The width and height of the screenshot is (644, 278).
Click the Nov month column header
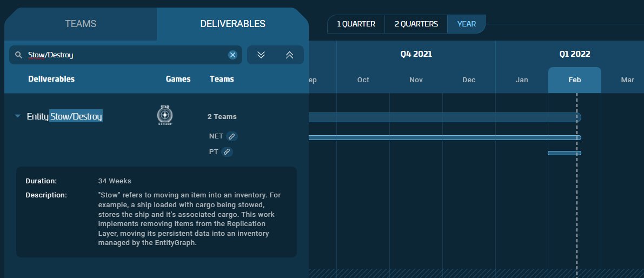416,80
